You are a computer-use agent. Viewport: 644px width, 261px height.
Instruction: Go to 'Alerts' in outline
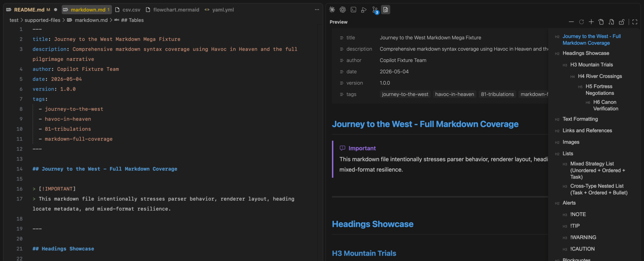(569, 203)
